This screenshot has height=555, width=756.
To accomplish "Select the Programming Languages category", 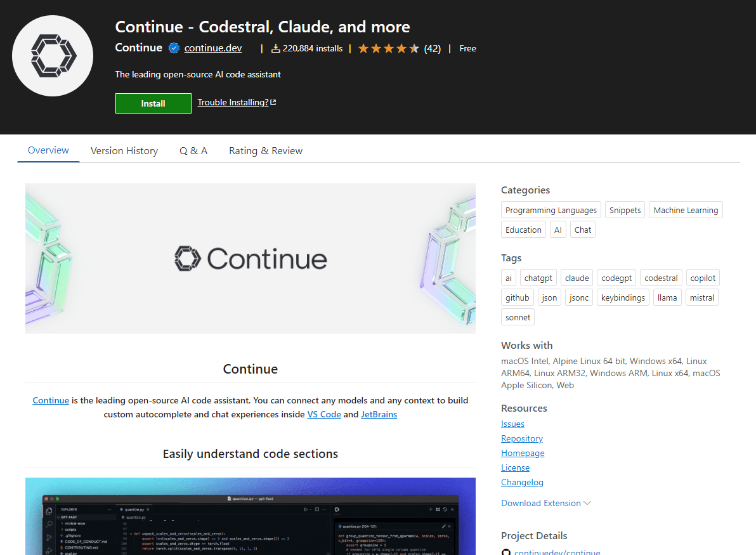I will pos(551,210).
